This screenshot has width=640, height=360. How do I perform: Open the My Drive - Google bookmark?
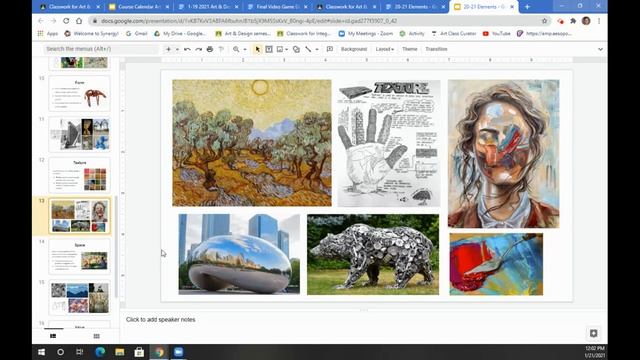(180, 33)
